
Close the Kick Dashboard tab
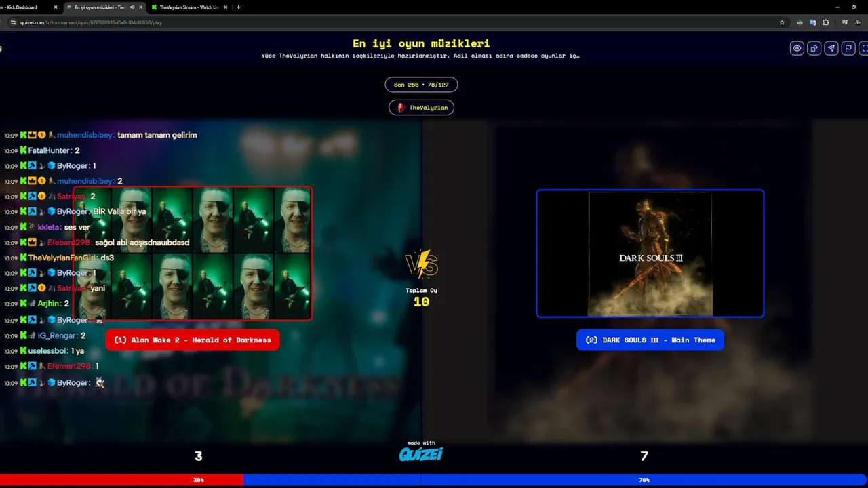(x=56, y=7)
